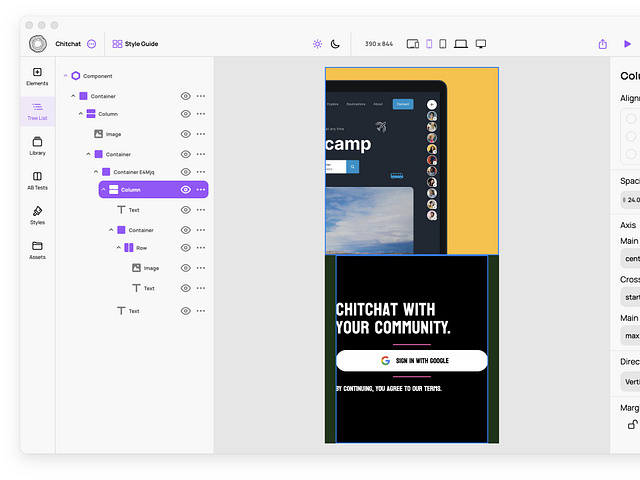Viewport: 640px width, 480px height.
Task: Open more options for first Column
Action: (201, 113)
